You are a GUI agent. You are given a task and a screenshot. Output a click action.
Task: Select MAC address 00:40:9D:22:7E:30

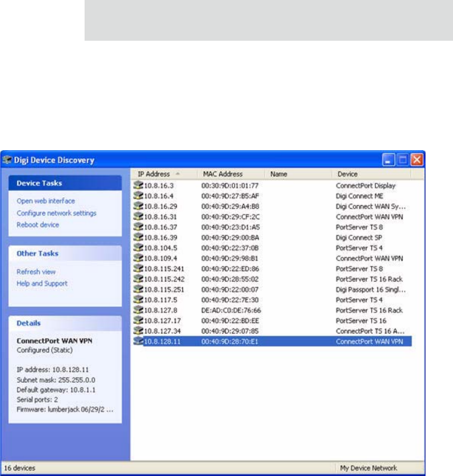(230, 300)
